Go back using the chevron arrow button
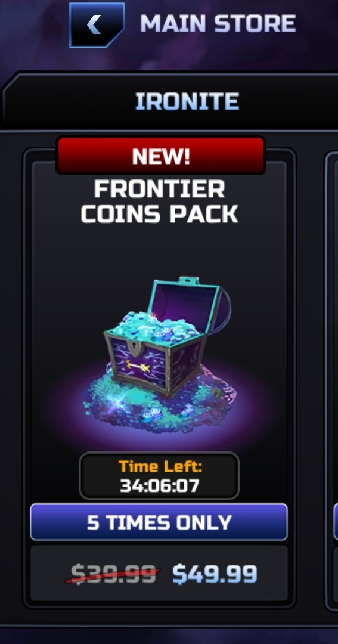338x644 pixels. (x=97, y=24)
